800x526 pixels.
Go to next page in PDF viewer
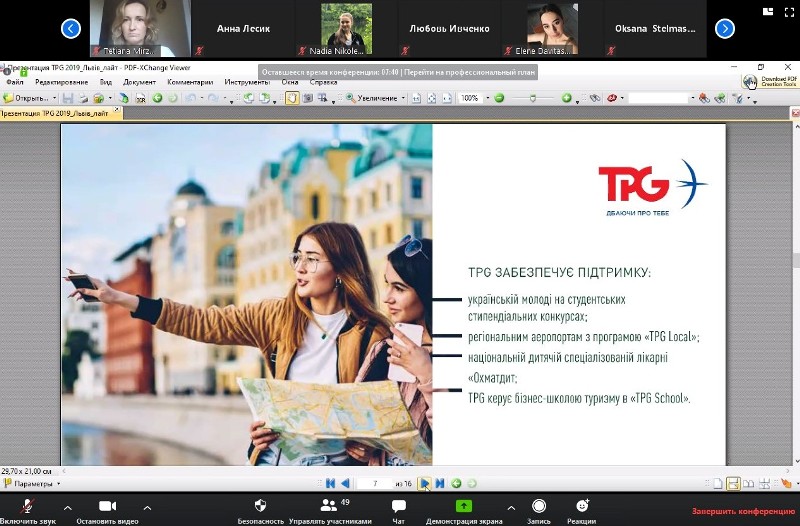[425, 483]
